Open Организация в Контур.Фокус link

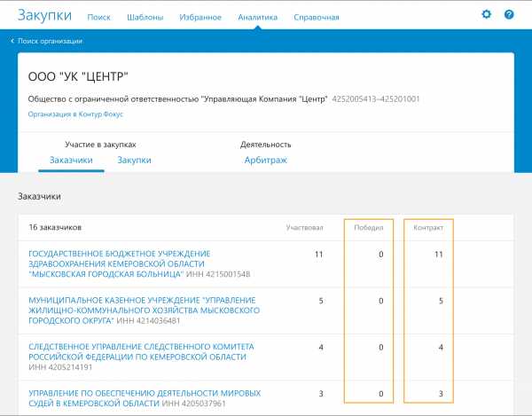tap(75, 114)
